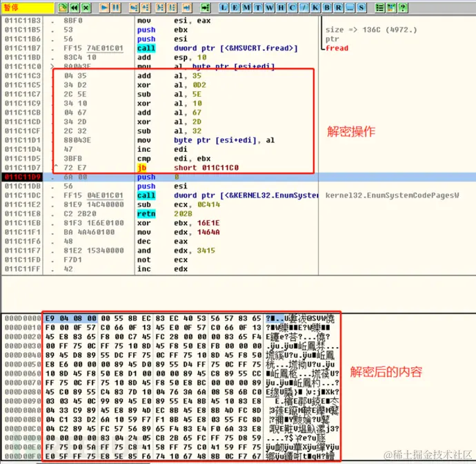Screen dimensions: 476x464
Task: Open Call stack with K button
Action: [315, 8]
